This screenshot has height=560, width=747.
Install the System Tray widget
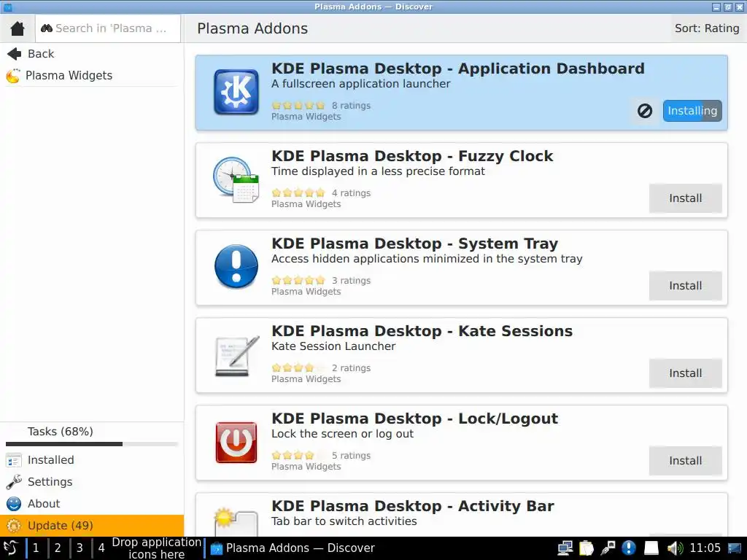(685, 286)
